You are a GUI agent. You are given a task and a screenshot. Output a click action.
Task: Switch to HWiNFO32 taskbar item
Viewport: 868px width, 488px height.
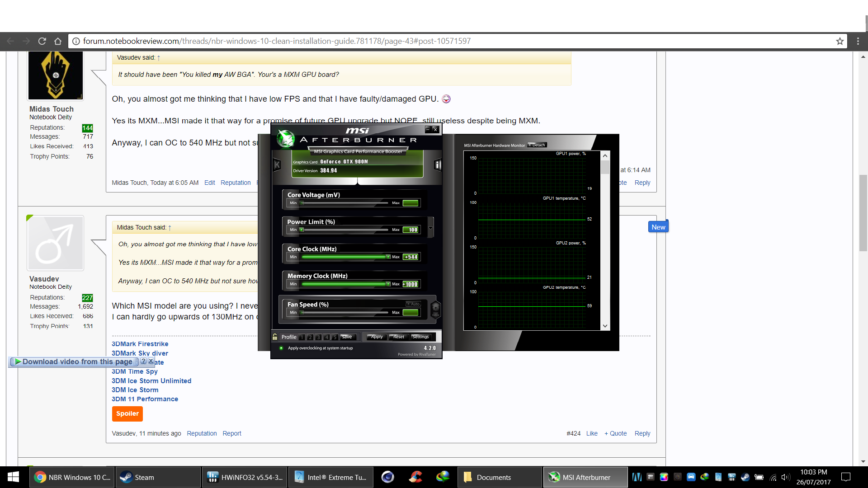(x=245, y=477)
